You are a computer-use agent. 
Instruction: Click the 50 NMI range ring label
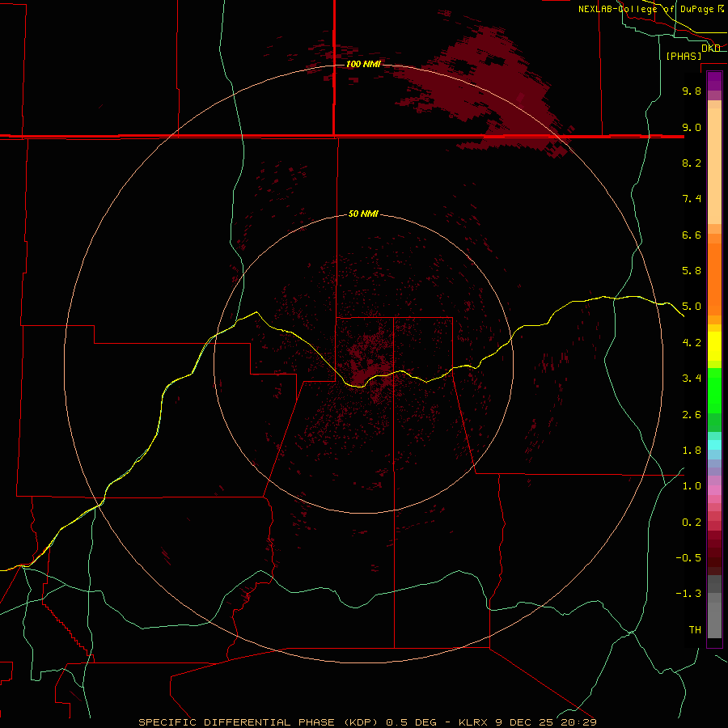363,214
